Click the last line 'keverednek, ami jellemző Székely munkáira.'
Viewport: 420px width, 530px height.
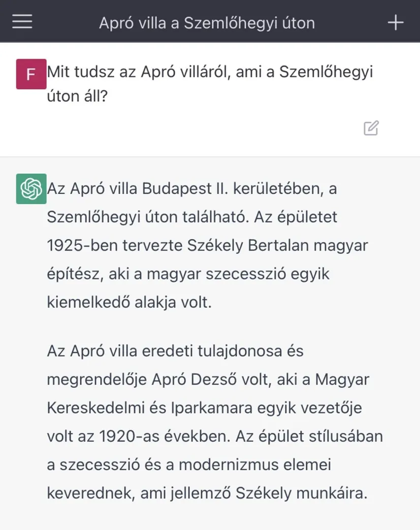coord(207,493)
